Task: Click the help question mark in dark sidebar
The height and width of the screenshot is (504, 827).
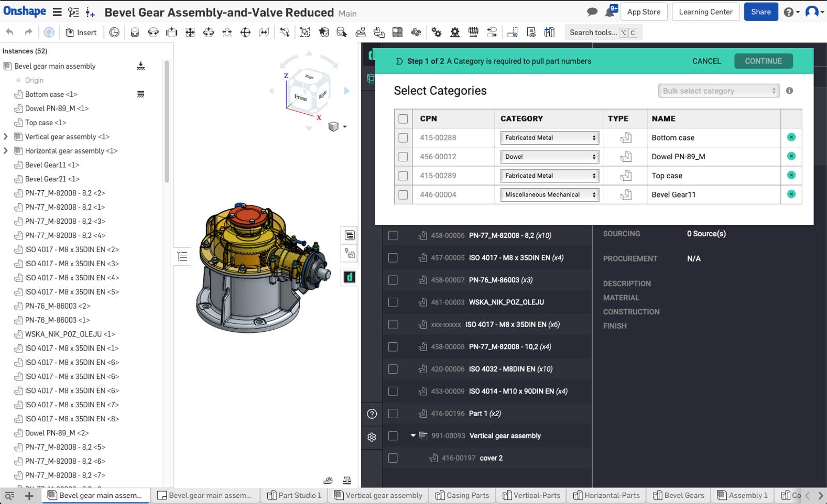Action: tap(372, 414)
